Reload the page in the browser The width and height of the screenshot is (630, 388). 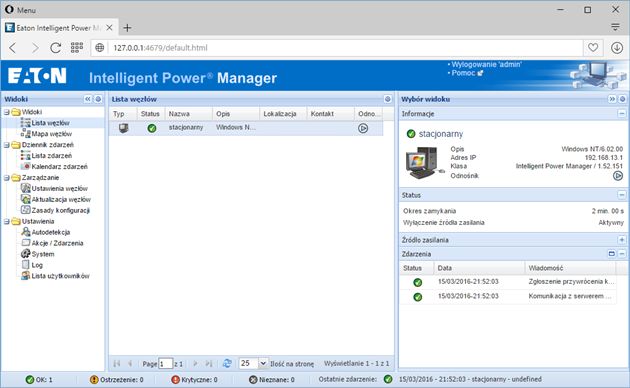coord(55,48)
